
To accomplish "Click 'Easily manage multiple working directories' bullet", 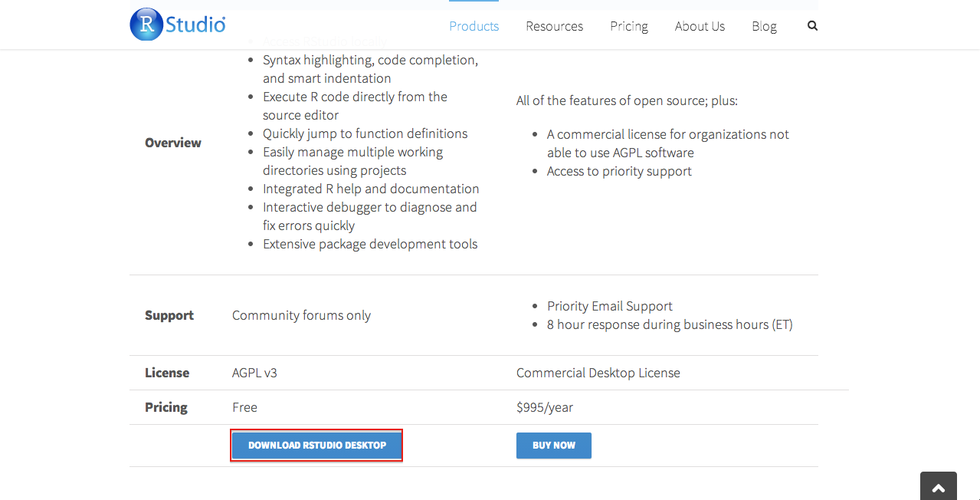I will click(x=353, y=161).
